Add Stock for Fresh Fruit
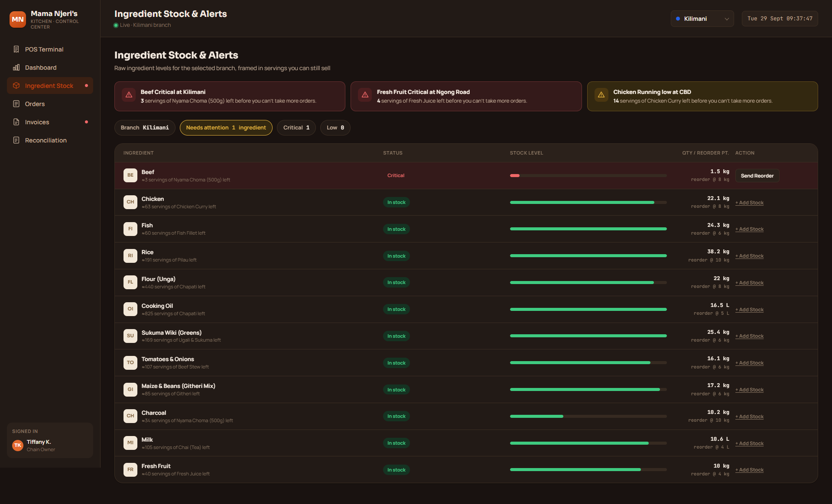 click(x=750, y=470)
